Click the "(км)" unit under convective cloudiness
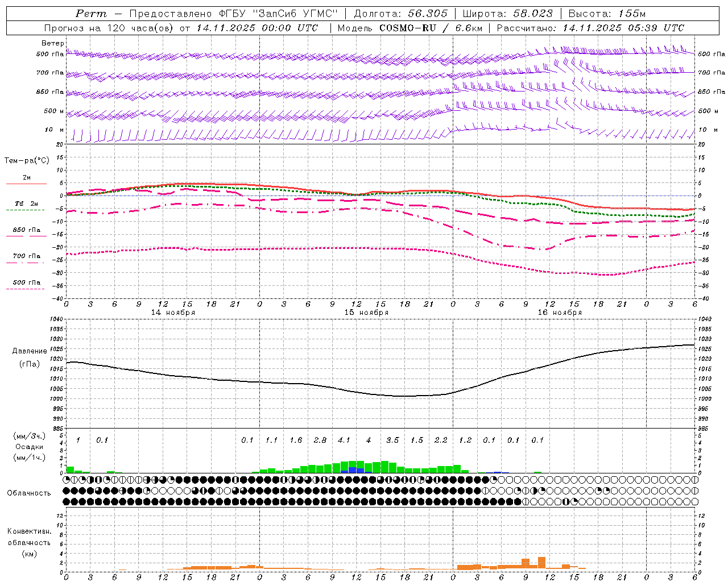 pos(29,554)
